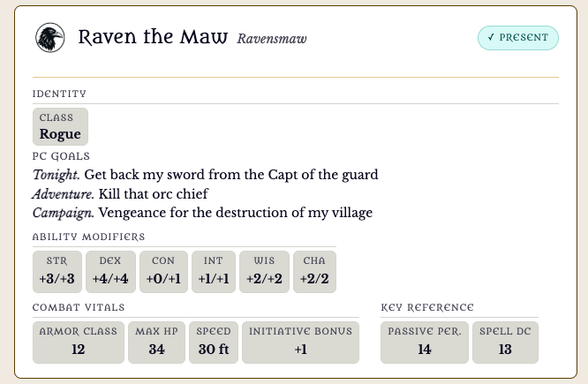Select the Speed 30 ft tile

pyautogui.click(x=214, y=343)
